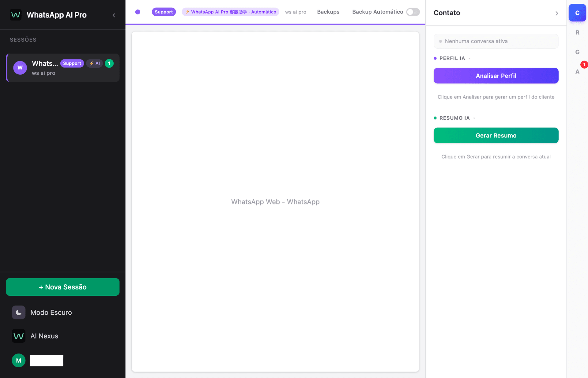Click the purple status dot in the top bar

click(x=138, y=12)
